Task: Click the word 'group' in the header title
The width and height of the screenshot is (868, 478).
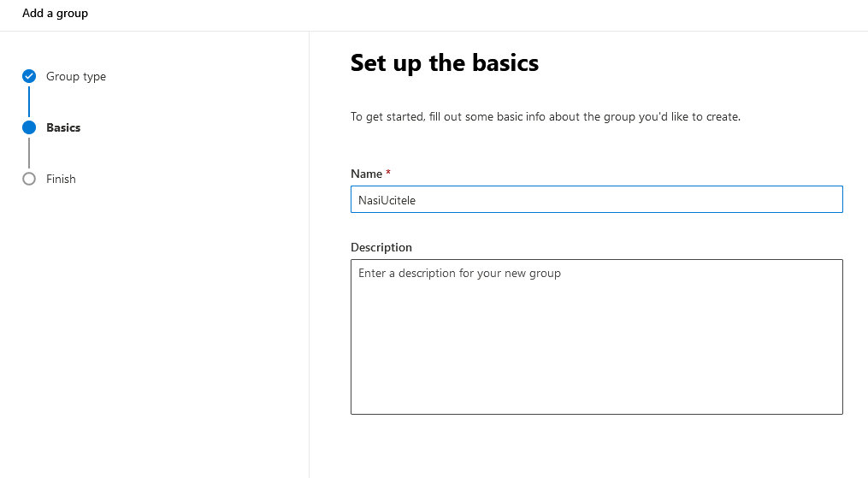Action: point(72,14)
